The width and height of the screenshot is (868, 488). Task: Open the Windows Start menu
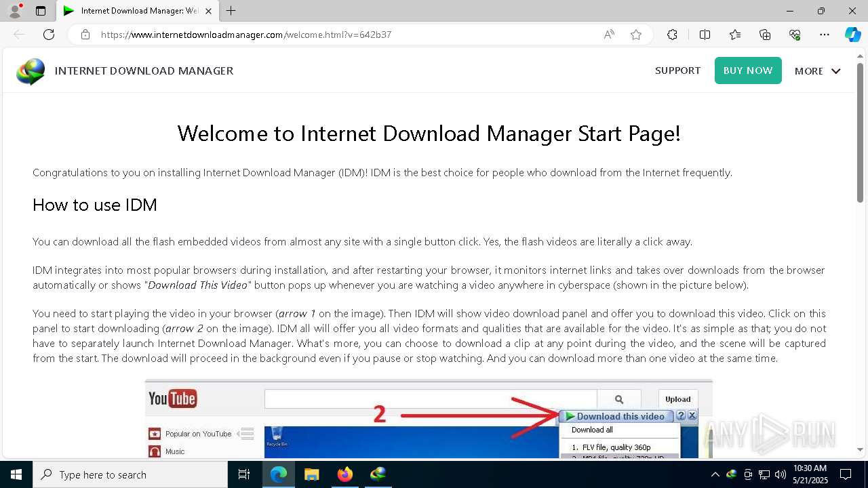16,474
